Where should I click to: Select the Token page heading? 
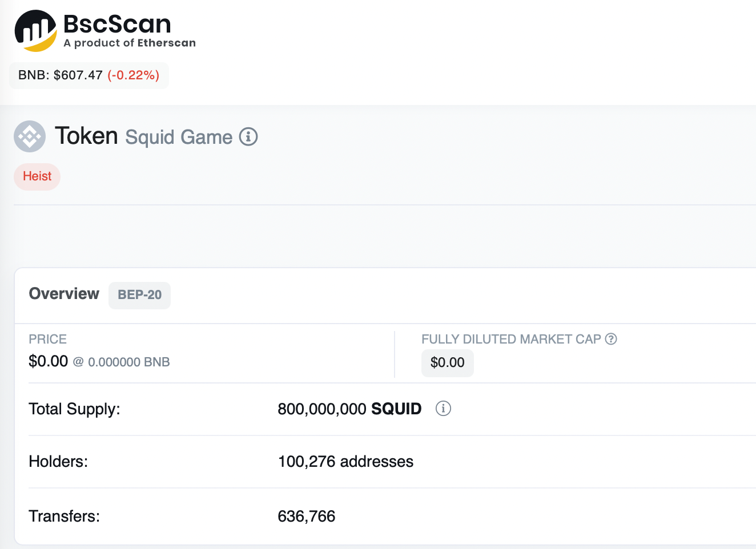click(86, 136)
